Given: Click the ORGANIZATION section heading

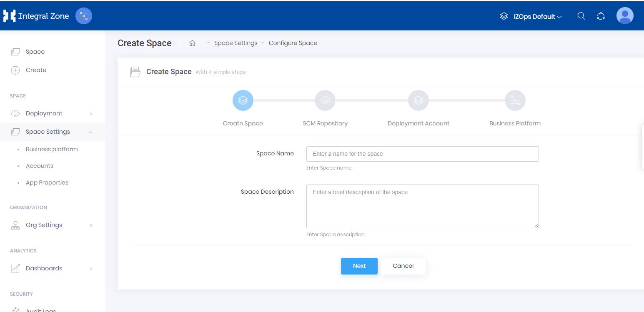Looking at the screenshot, I should click(x=28, y=207).
